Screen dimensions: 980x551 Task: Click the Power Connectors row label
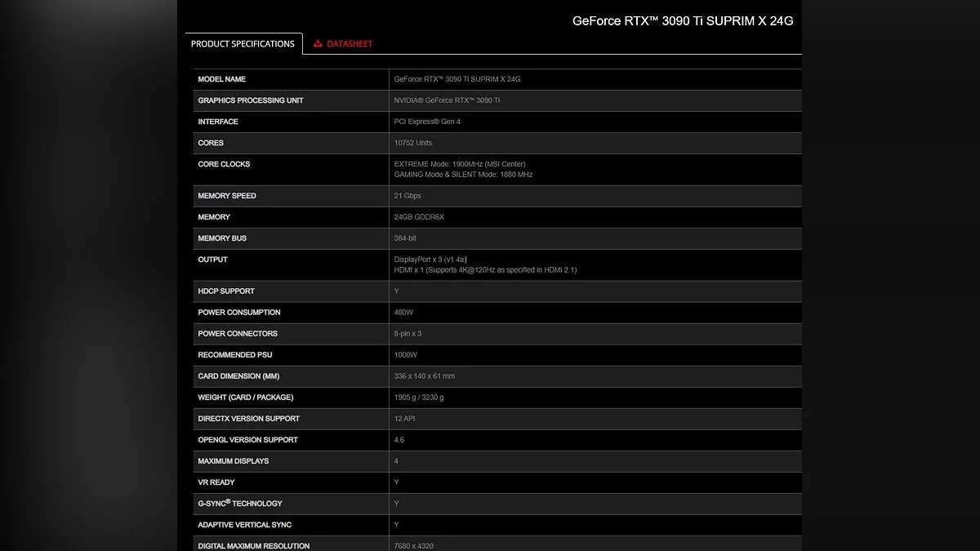[237, 334]
